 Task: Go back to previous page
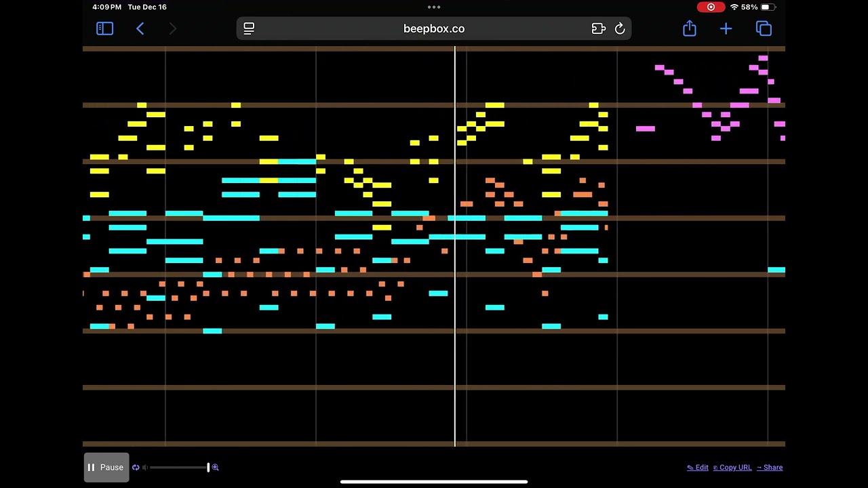[x=140, y=28]
